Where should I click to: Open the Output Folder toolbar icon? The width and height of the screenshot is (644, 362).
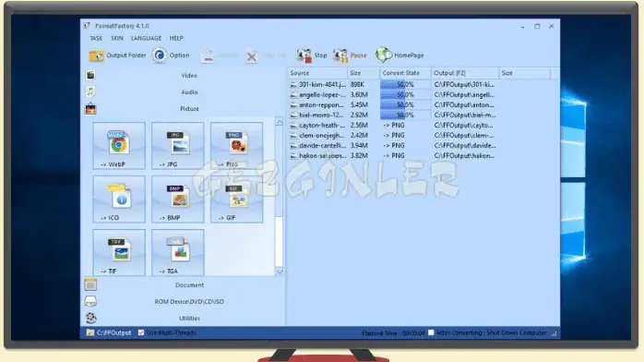[97, 55]
